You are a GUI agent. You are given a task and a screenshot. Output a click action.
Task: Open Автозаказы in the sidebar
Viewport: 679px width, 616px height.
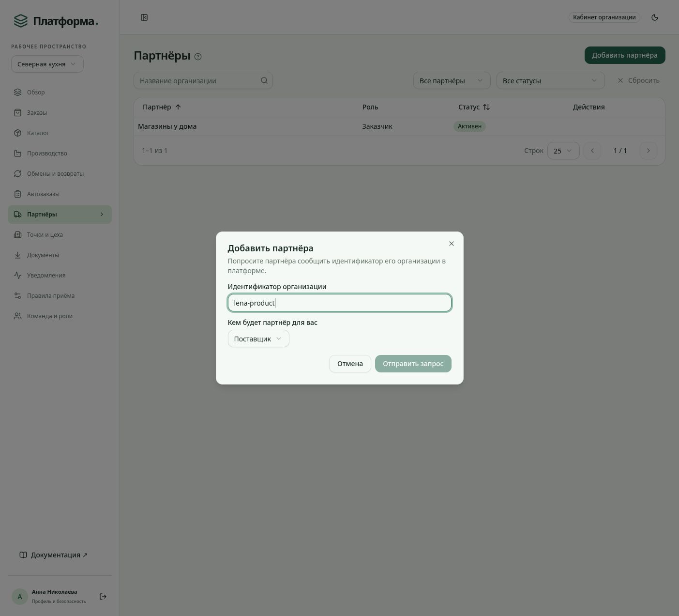tap(60, 194)
